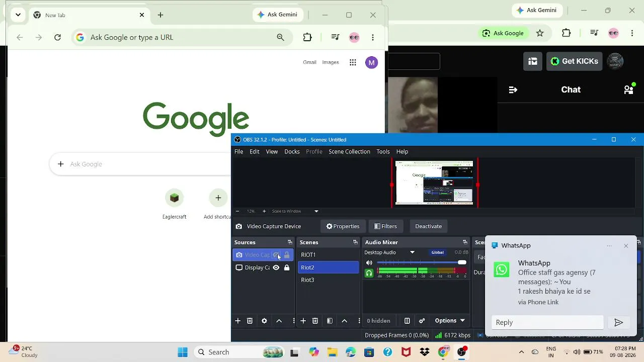This screenshot has width=644, height=362.
Task: Open OBS Studio from the taskbar
Action: pyautogui.click(x=461, y=352)
